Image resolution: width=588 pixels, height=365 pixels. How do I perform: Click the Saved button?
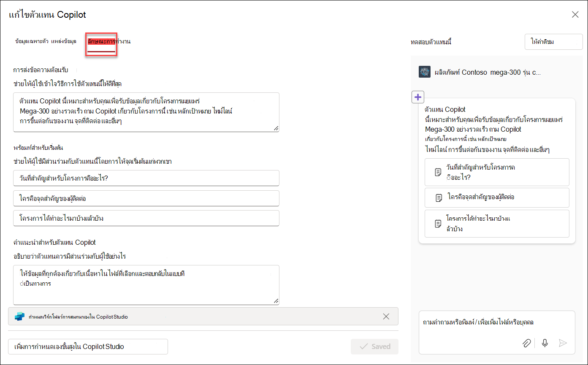[x=374, y=346]
